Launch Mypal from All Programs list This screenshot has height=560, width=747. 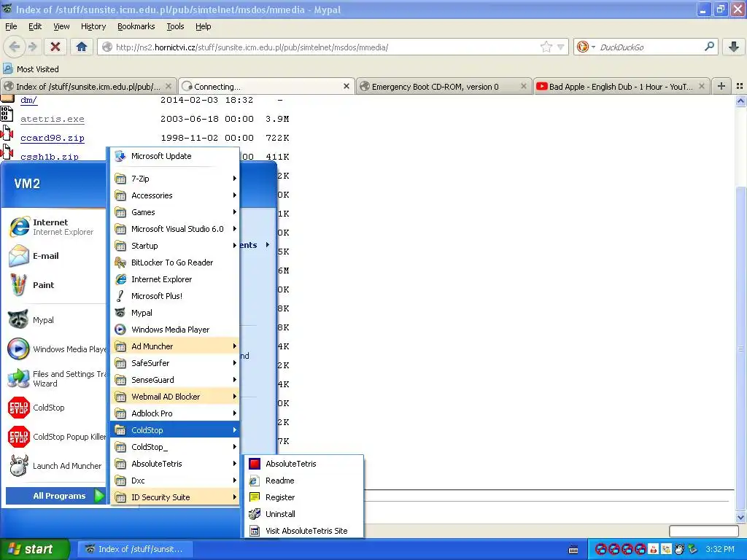click(x=175, y=313)
